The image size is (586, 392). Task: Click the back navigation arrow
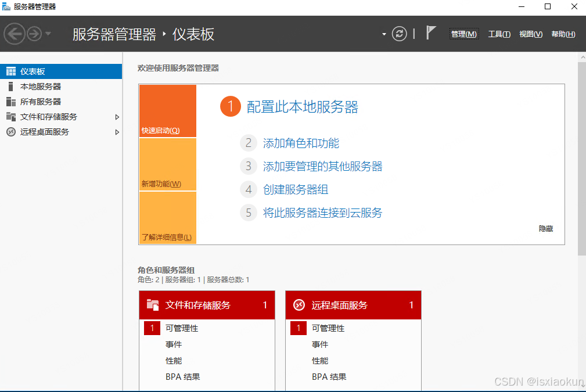point(15,33)
